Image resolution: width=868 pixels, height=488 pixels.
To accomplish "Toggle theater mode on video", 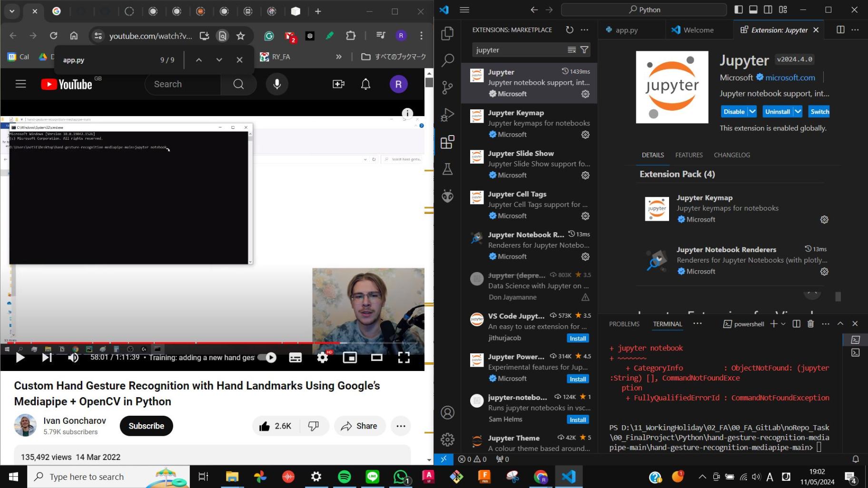I will [377, 357].
